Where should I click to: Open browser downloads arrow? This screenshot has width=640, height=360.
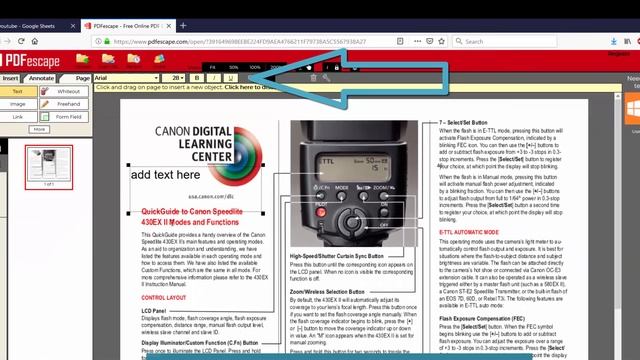pyautogui.click(x=613, y=41)
